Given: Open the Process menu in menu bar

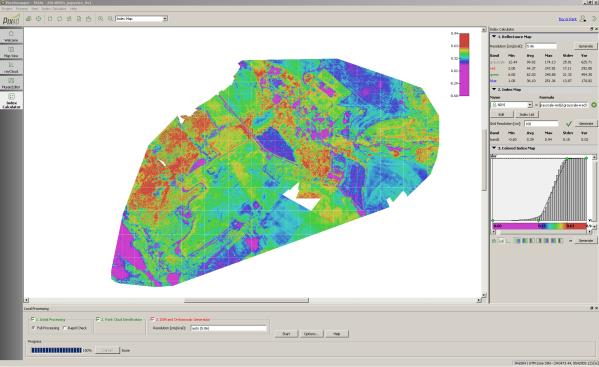Looking at the screenshot, I should (x=21, y=8).
